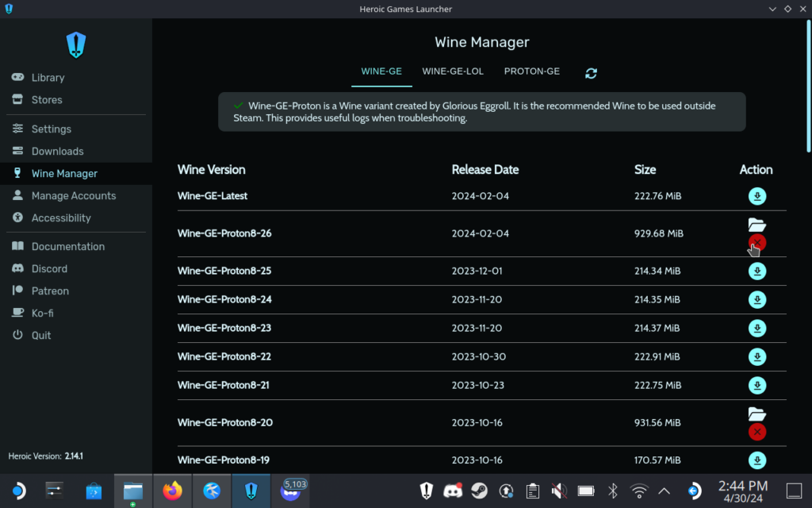
Task: Open battery status tray icon
Action: pos(586,491)
